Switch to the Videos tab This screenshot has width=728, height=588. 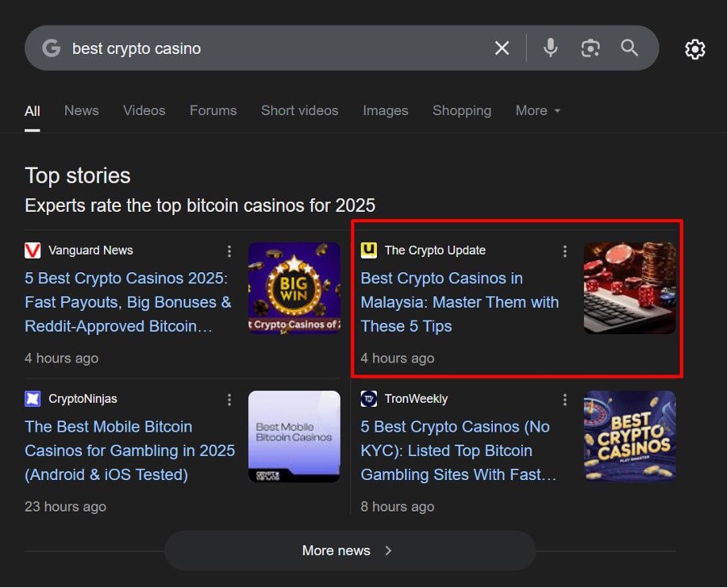pos(144,110)
